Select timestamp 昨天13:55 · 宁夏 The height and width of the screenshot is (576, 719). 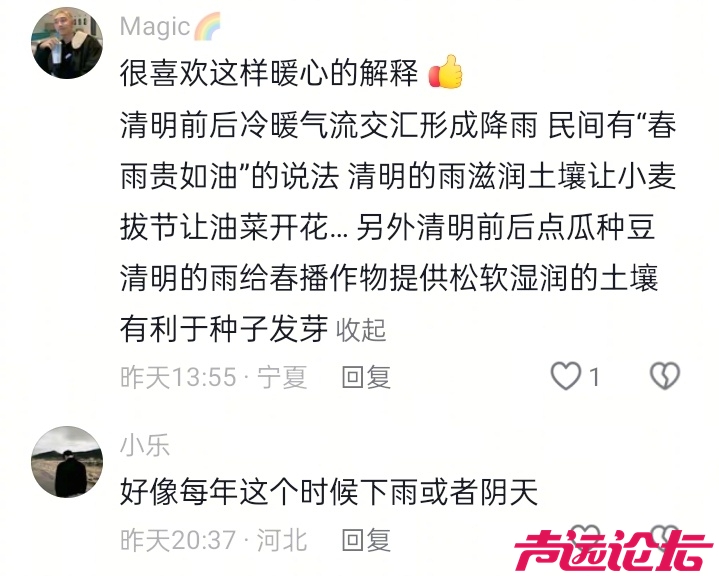click(214, 377)
